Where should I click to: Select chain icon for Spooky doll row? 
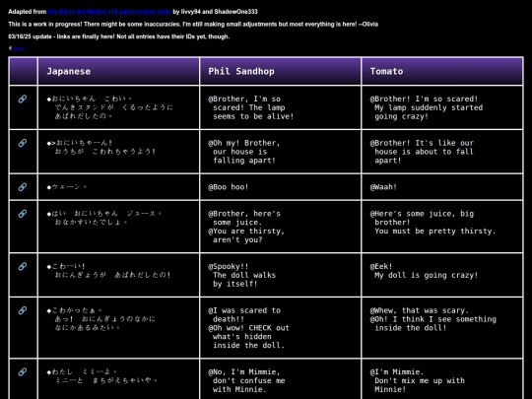pos(23,266)
